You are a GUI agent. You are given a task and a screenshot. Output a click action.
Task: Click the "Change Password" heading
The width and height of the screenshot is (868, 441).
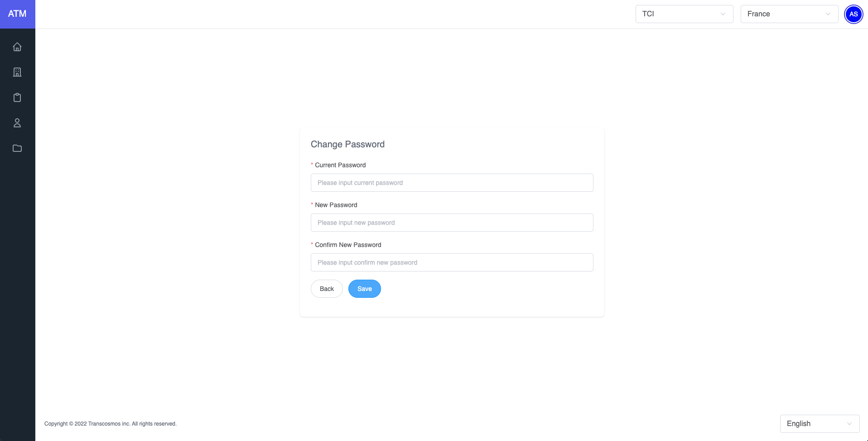coord(347,144)
